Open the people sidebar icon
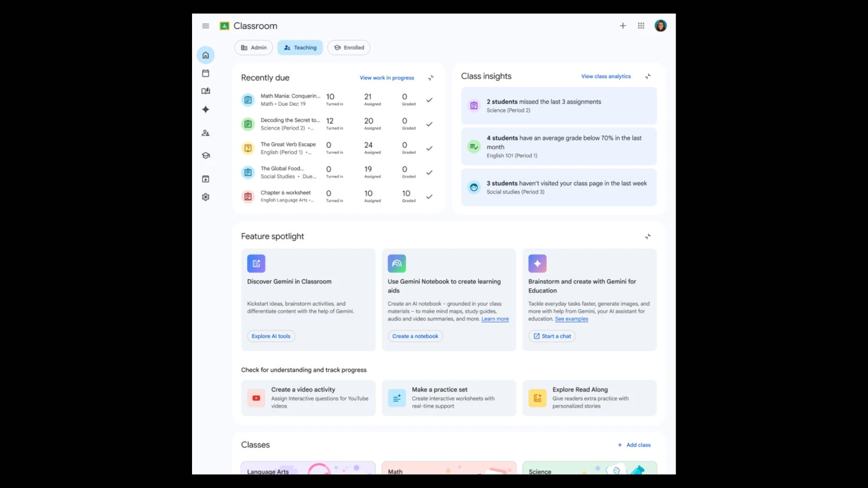The width and height of the screenshot is (868, 488). pos(206,133)
